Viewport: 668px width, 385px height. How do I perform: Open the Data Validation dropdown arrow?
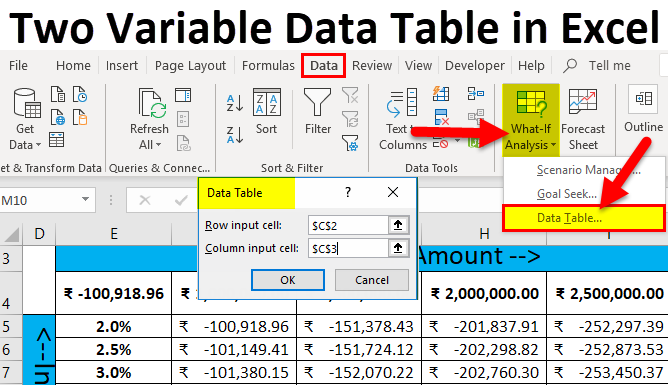click(458, 140)
